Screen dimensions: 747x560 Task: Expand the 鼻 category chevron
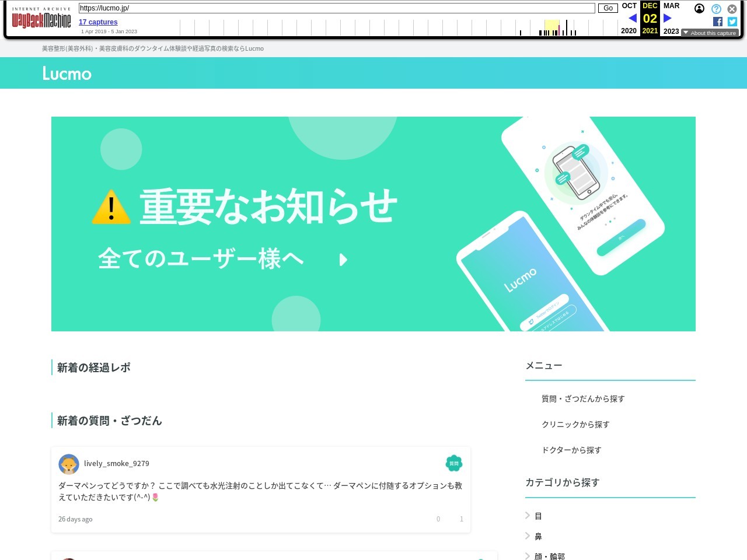[528, 535]
